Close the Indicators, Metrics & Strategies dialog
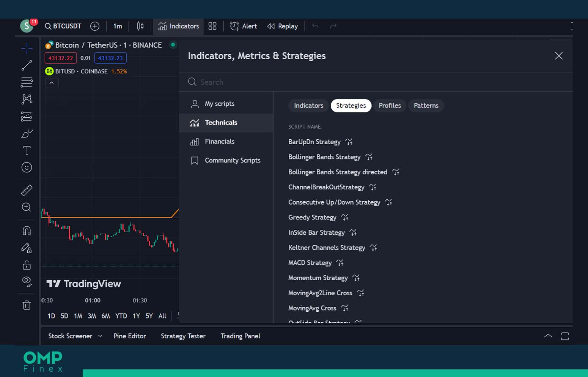 [559, 56]
